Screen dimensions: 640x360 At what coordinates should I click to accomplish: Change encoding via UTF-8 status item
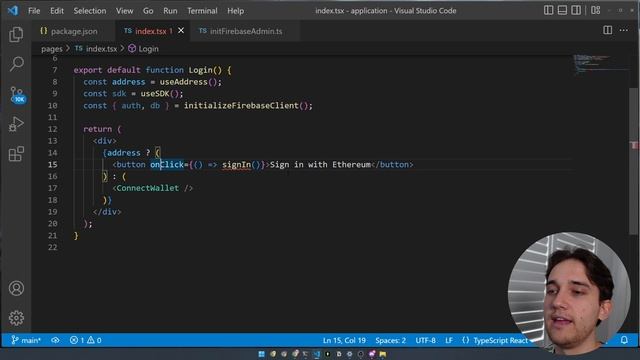[x=425, y=340]
